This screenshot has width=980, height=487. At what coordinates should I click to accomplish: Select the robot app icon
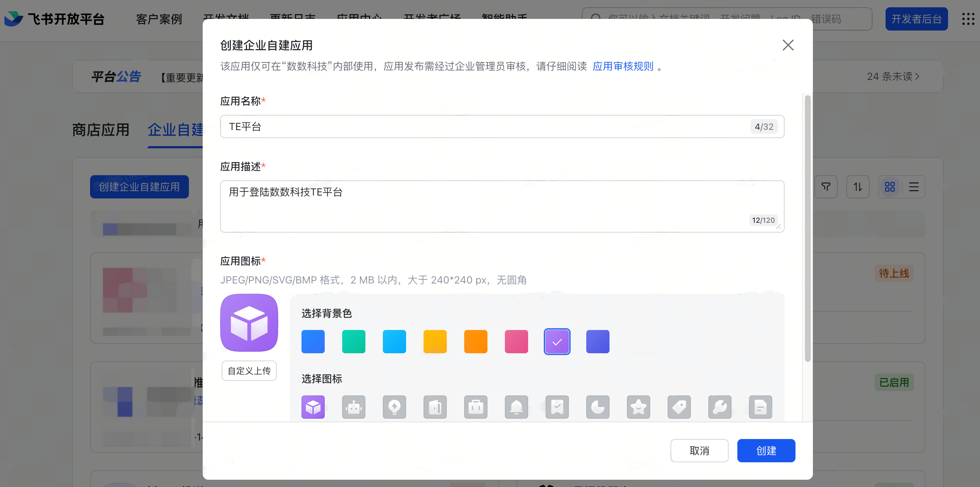(353, 407)
